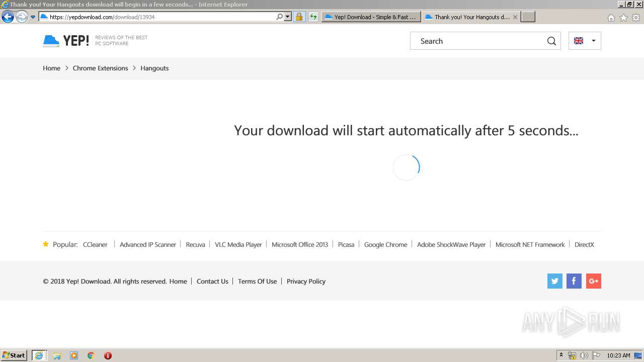This screenshot has height=362, width=644.
Task: Open the Recuva popular link
Action: pyautogui.click(x=195, y=244)
